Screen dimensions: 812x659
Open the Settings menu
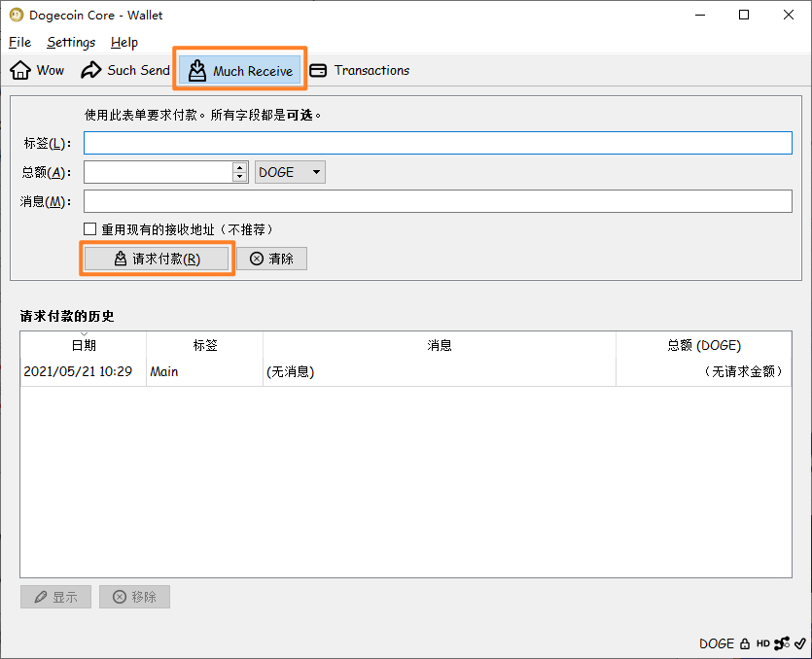(x=71, y=42)
